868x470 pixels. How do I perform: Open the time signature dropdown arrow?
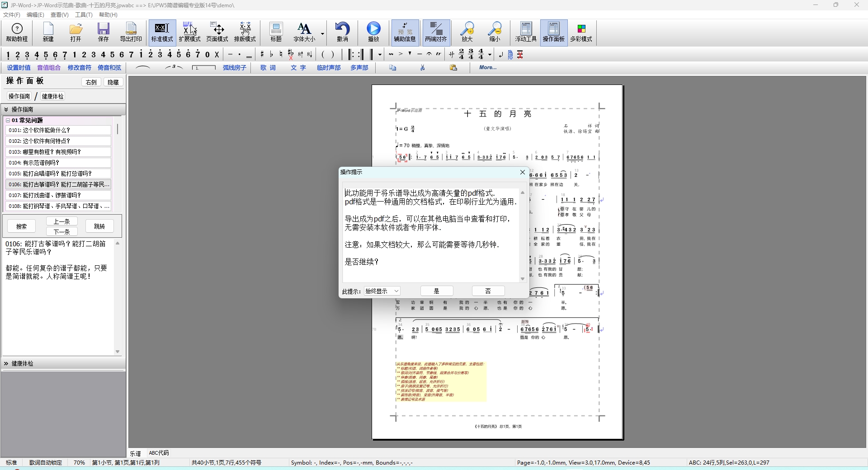click(490, 55)
